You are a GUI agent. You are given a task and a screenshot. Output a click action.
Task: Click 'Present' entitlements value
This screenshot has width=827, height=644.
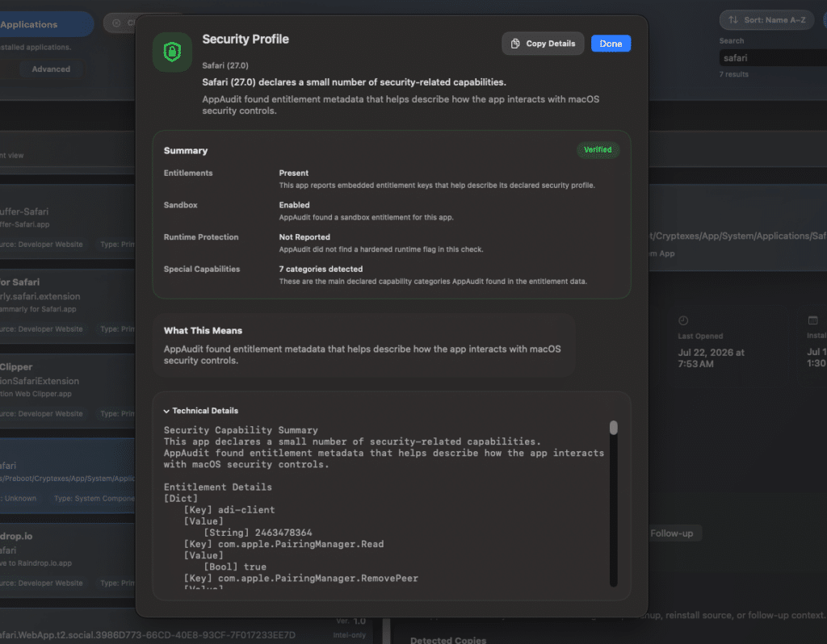293,173
